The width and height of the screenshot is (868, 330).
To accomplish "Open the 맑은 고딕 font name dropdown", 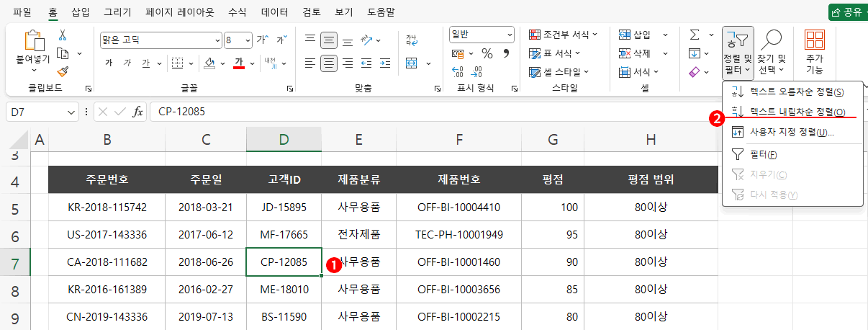I will [x=217, y=40].
